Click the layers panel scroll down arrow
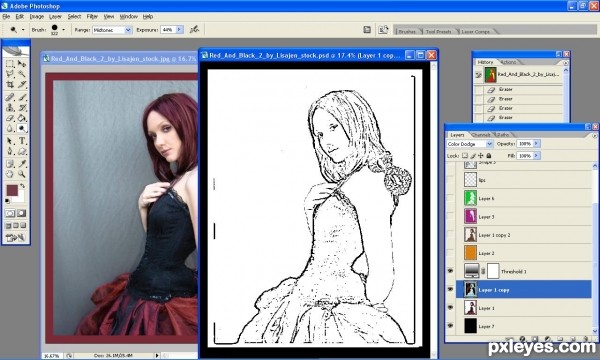600x360 pixels. (595, 331)
